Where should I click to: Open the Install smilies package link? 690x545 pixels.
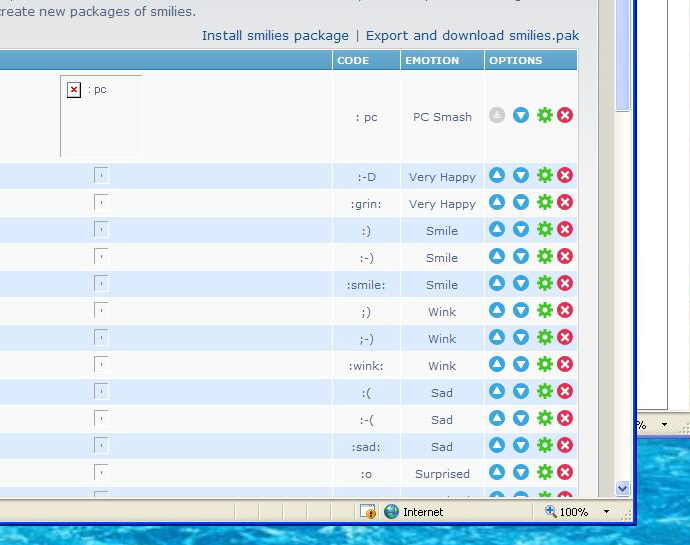(x=275, y=36)
